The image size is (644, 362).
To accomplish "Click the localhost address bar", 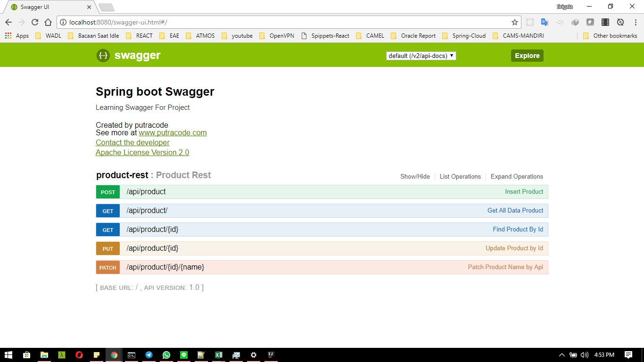I will pyautogui.click(x=289, y=22).
